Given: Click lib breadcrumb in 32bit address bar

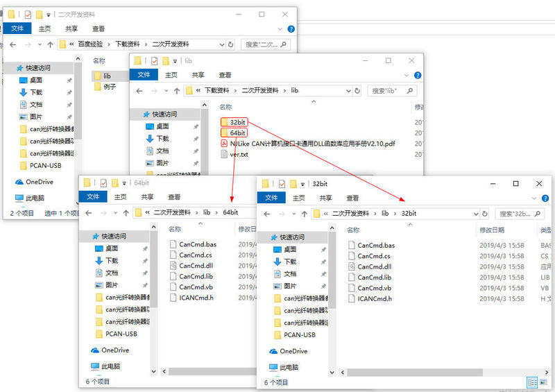Looking at the screenshot, I should [385, 214].
